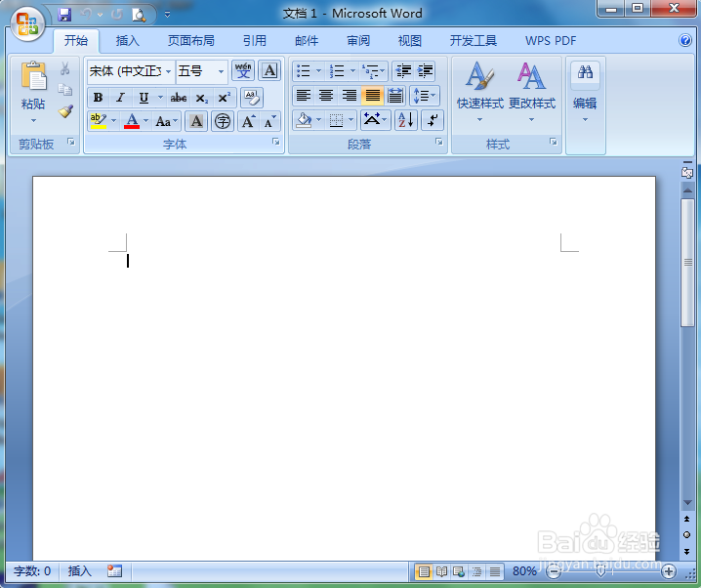
Task: Toggle italic formatting
Action: click(120, 98)
